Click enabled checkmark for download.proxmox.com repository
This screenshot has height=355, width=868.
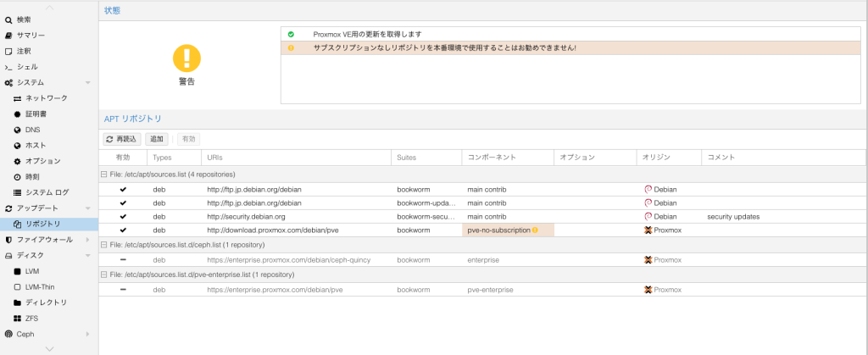(x=123, y=230)
